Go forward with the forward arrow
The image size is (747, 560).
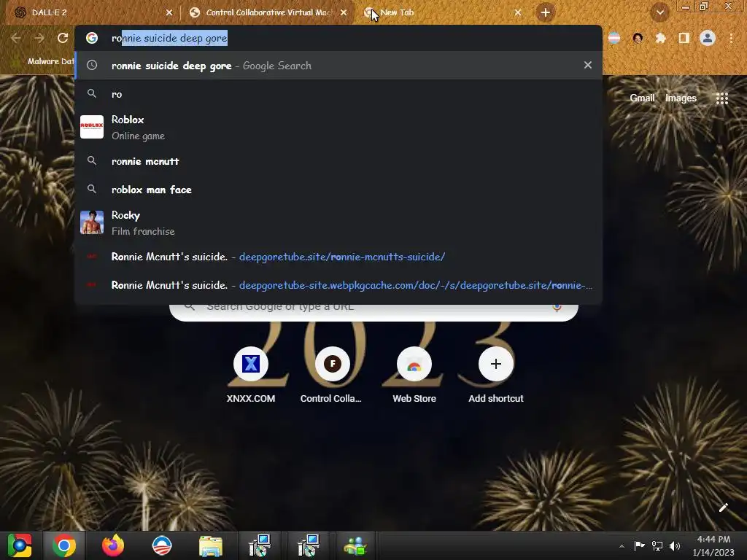click(39, 38)
